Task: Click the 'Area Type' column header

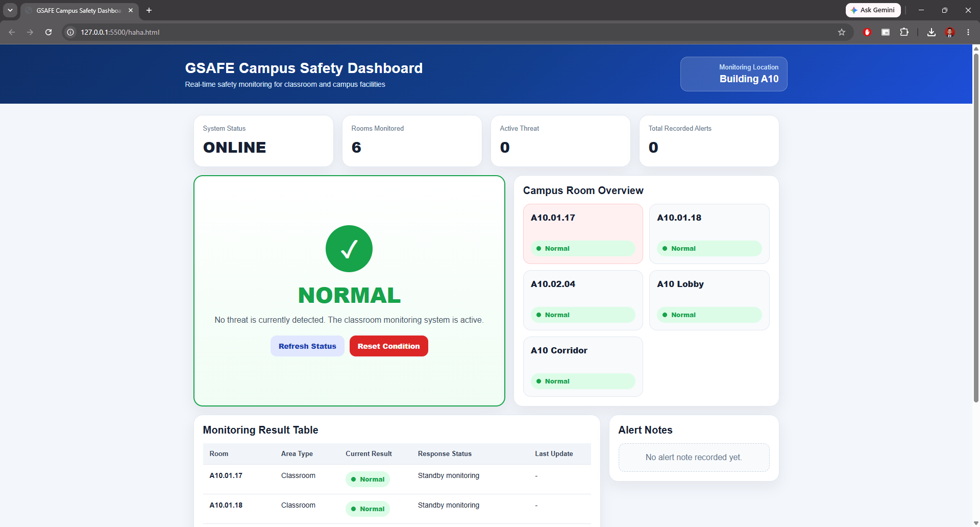Action: 297,453
